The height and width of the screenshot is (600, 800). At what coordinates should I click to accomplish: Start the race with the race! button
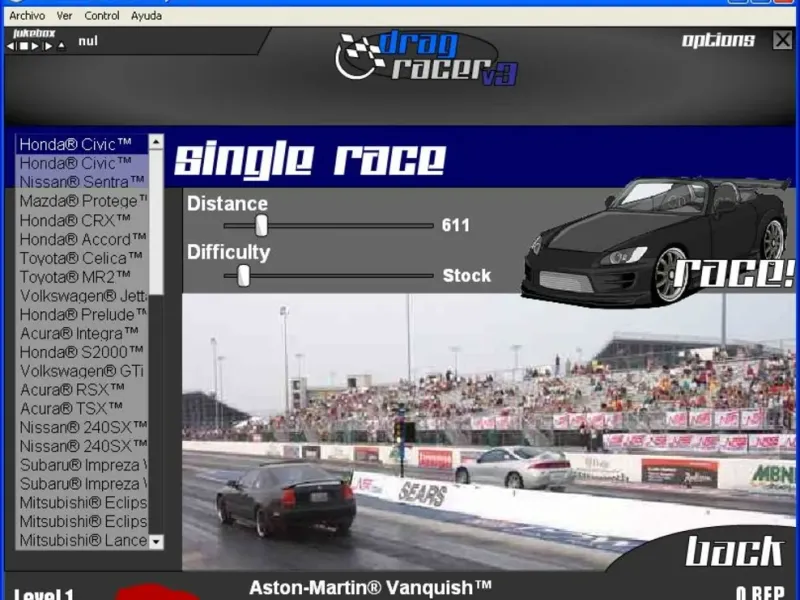pyautogui.click(x=734, y=273)
